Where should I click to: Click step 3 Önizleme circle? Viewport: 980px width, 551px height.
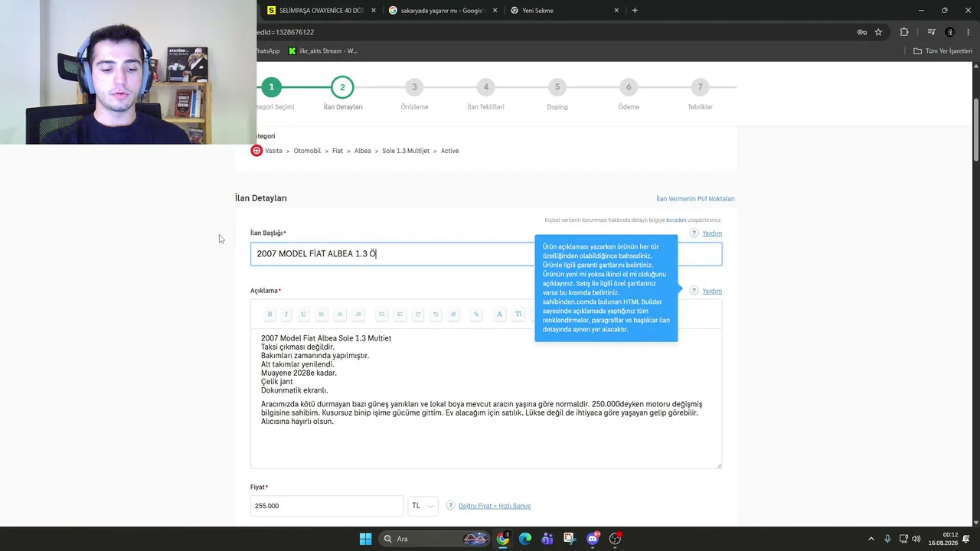pos(414,87)
